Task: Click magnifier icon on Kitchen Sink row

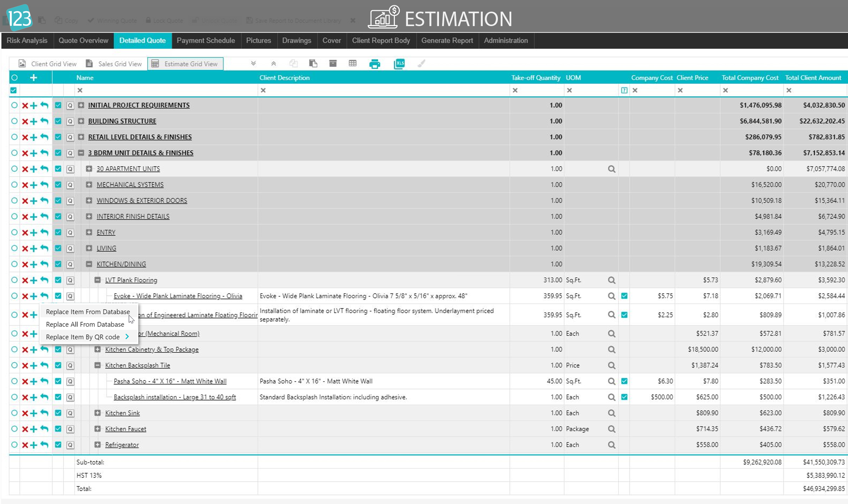Action: coord(611,413)
